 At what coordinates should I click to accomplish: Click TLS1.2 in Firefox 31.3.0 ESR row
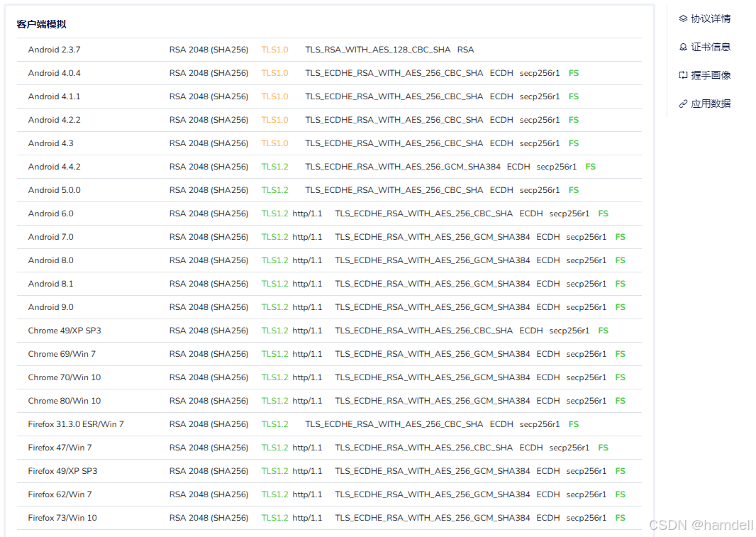(x=275, y=424)
